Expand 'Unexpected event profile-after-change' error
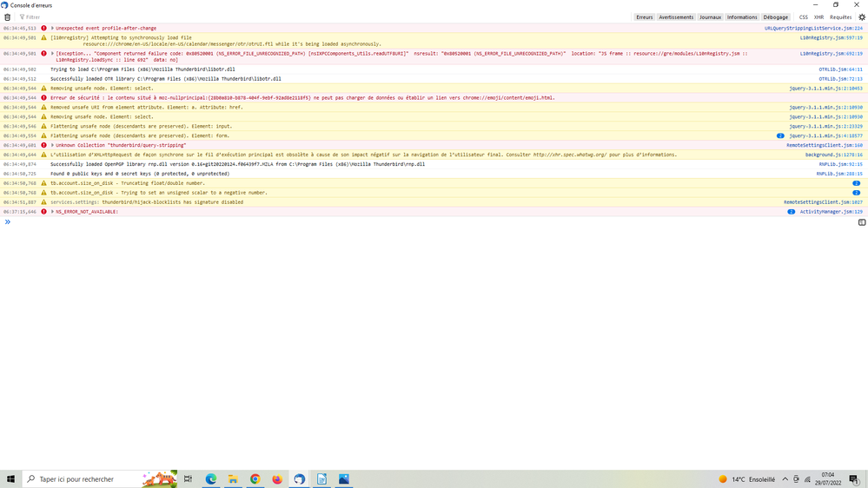 point(53,28)
